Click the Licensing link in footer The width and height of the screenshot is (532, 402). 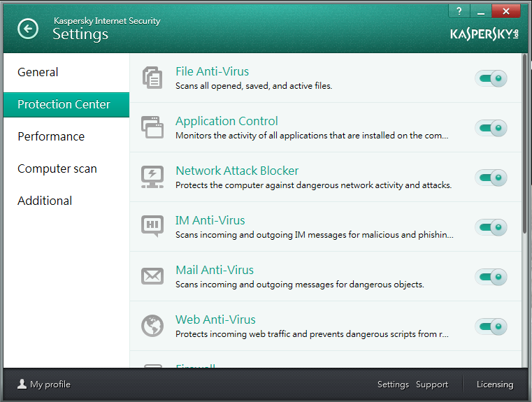pyautogui.click(x=494, y=385)
